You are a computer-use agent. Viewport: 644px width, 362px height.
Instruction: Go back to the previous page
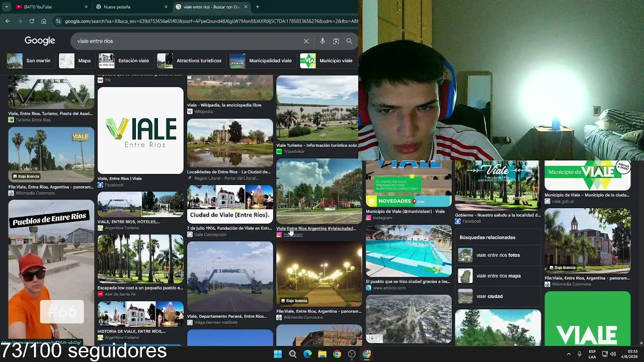[x=8, y=21]
